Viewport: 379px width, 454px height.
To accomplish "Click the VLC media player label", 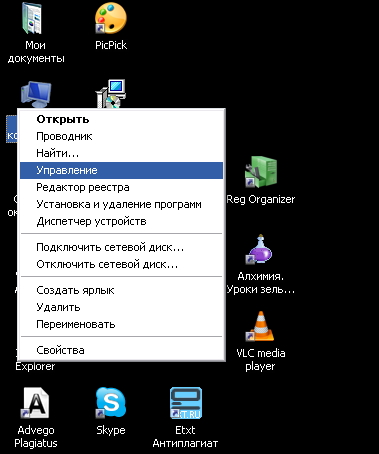I will coord(260,360).
